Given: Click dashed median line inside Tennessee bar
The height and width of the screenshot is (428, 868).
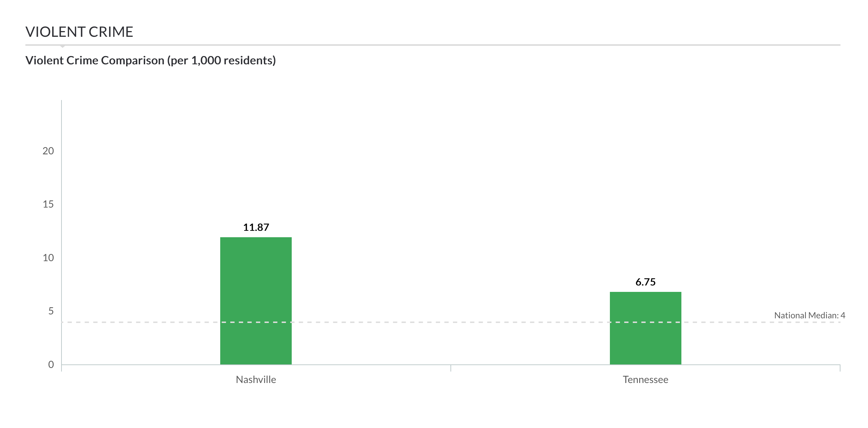Looking at the screenshot, I should pyautogui.click(x=646, y=322).
